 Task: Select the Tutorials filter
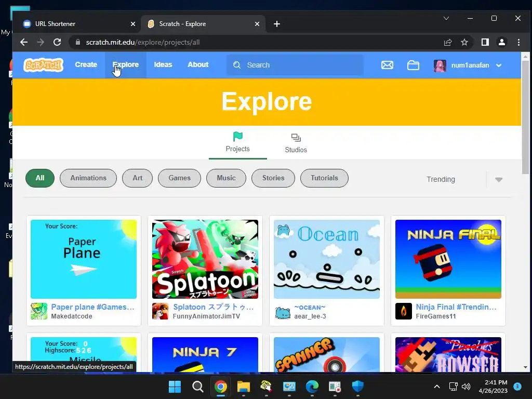324,178
